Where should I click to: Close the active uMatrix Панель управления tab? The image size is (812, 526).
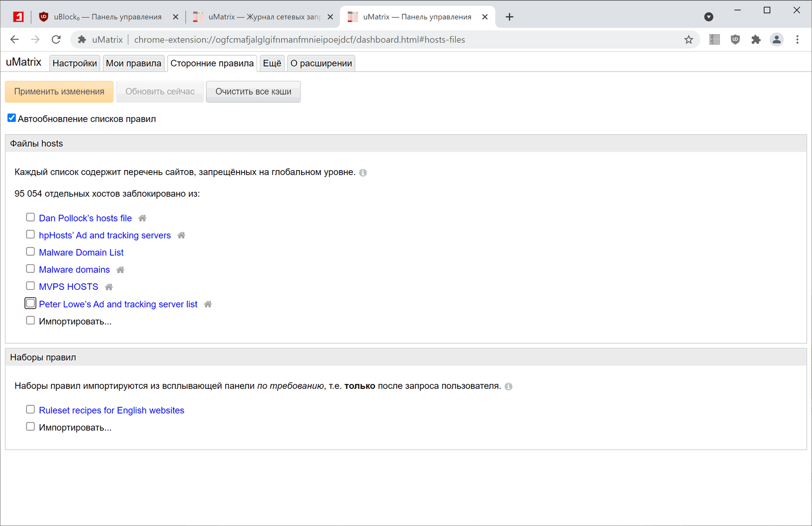point(485,17)
